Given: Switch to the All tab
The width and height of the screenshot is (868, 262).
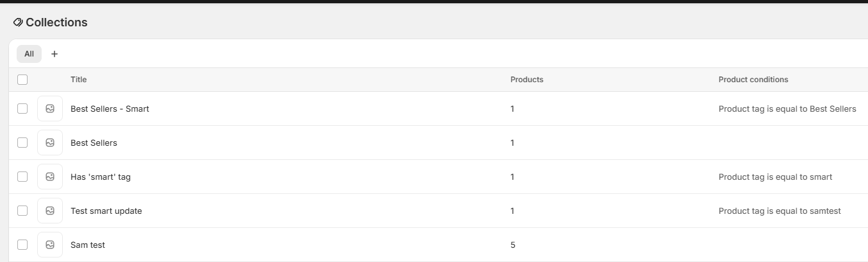Looking at the screenshot, I should 29,54.
